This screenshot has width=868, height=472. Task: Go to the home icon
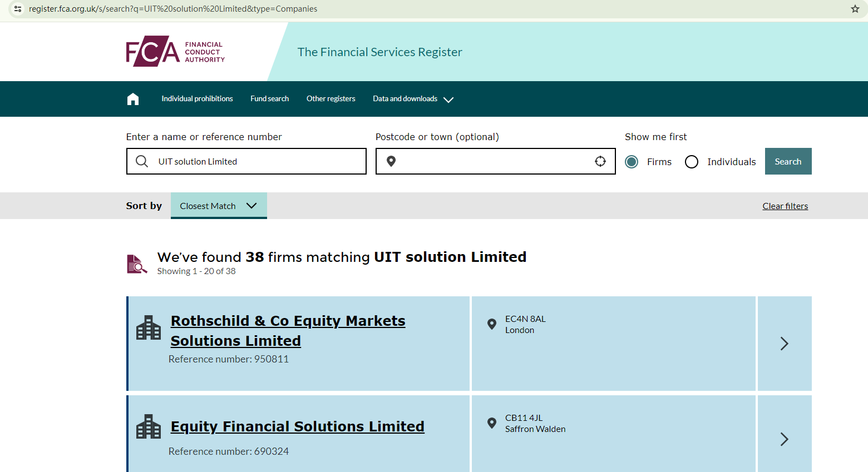point(133,99)
